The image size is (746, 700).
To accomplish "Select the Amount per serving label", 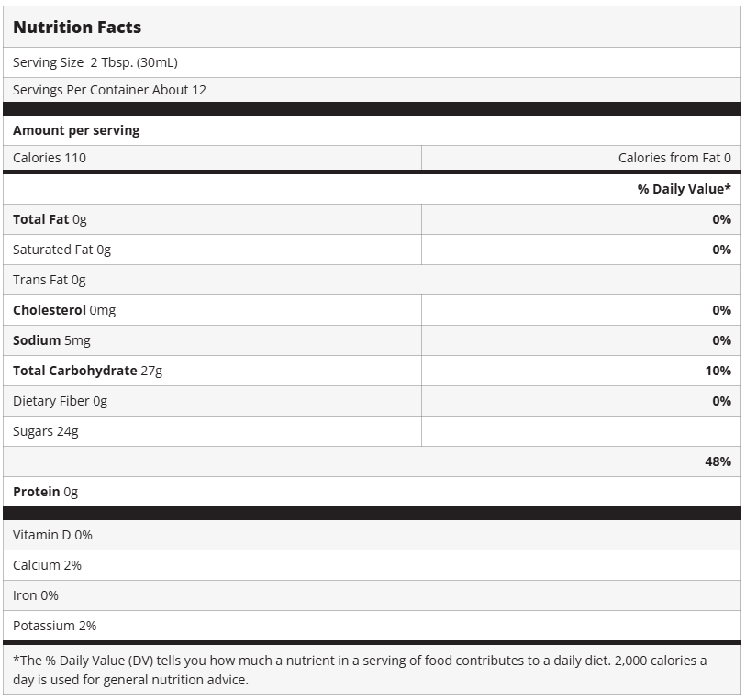I will [76, 130].
